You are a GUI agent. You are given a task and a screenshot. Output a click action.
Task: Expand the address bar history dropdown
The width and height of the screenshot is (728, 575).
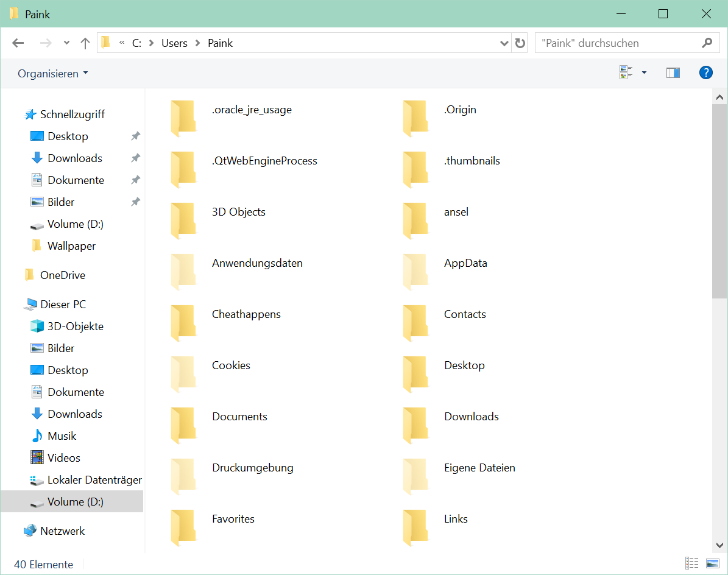tap(504, 43)
